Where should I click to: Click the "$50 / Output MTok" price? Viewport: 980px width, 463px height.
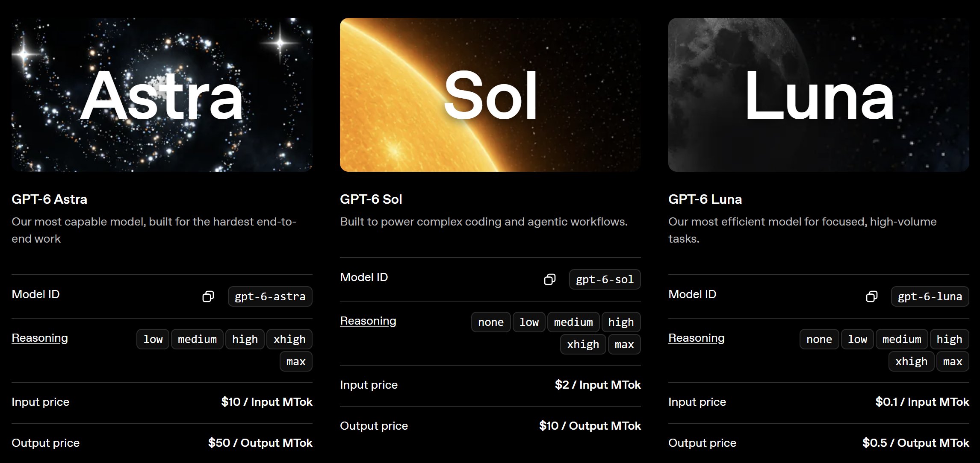pyautogui.click(x=260, y=443)
